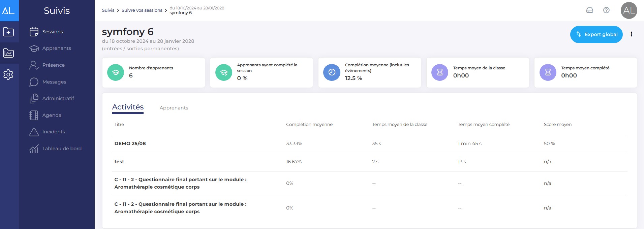Screen dimensions: 644x229
Task: Click the Agenda notebook icon
Action: (x=34, y=115)
